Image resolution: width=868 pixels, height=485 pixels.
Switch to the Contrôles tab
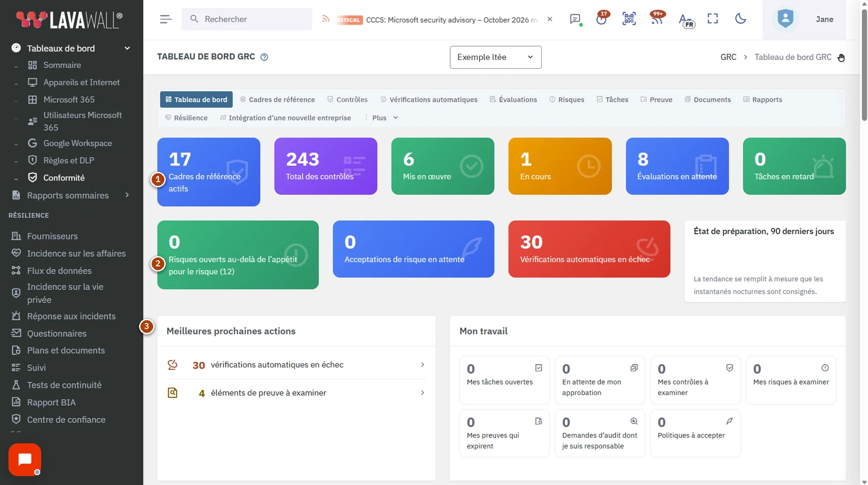tap(347, 99)
